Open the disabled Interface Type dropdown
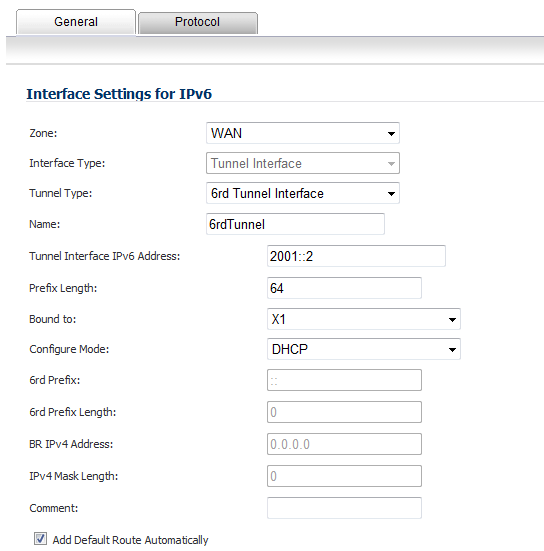 click(303, 163)
